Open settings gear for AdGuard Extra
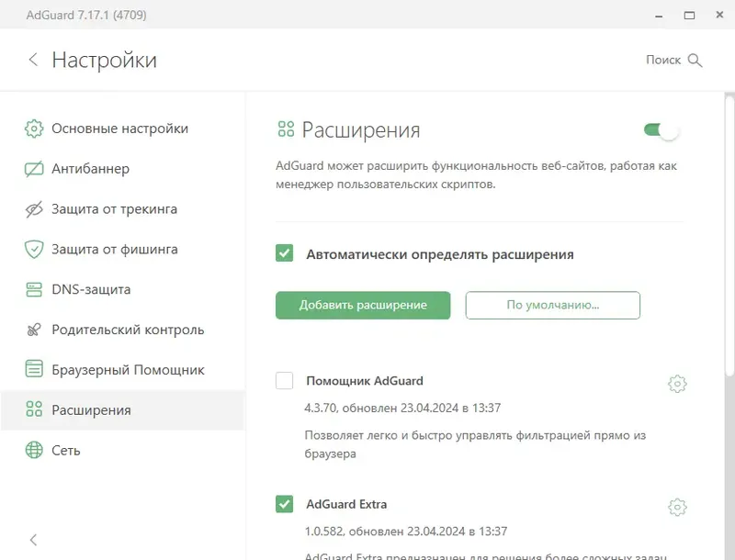735x560 pixels. [x=677, y=507]
